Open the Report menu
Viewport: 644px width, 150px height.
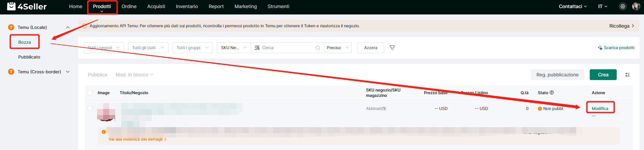click(216, 6)
